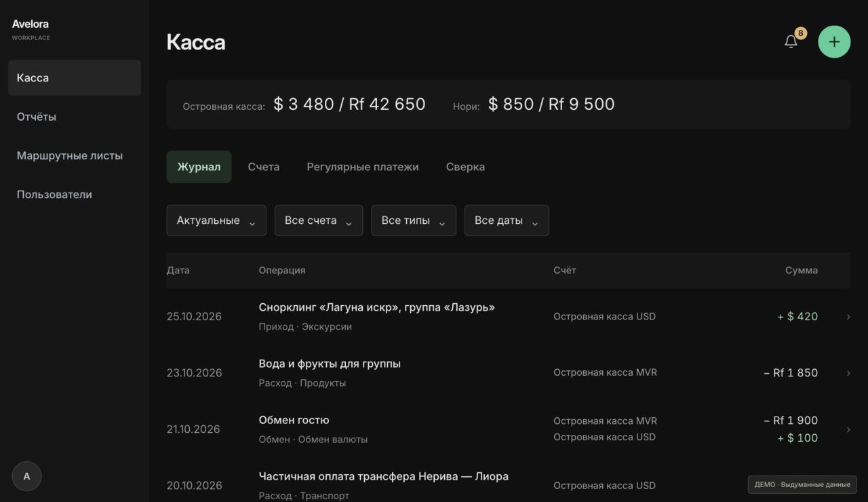The height and width of the screenshot is (502, 868).
Task: Click the "Нори:" balance label
Action: (x=466, y=107)
